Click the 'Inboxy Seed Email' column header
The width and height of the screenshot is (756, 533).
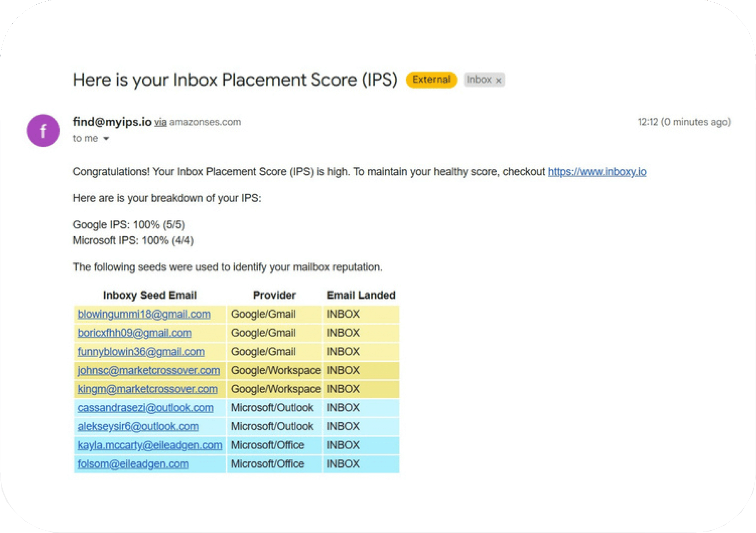150,295
